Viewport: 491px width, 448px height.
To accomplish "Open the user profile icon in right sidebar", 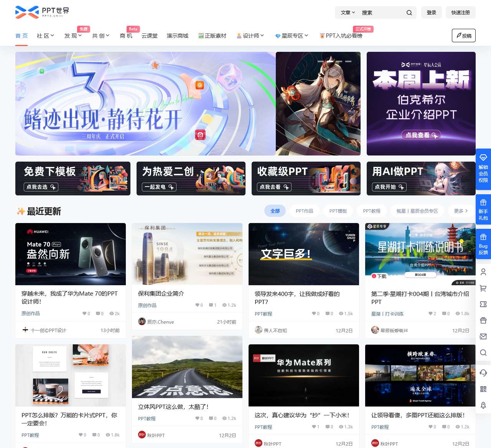I will click(x=483, y=272).
